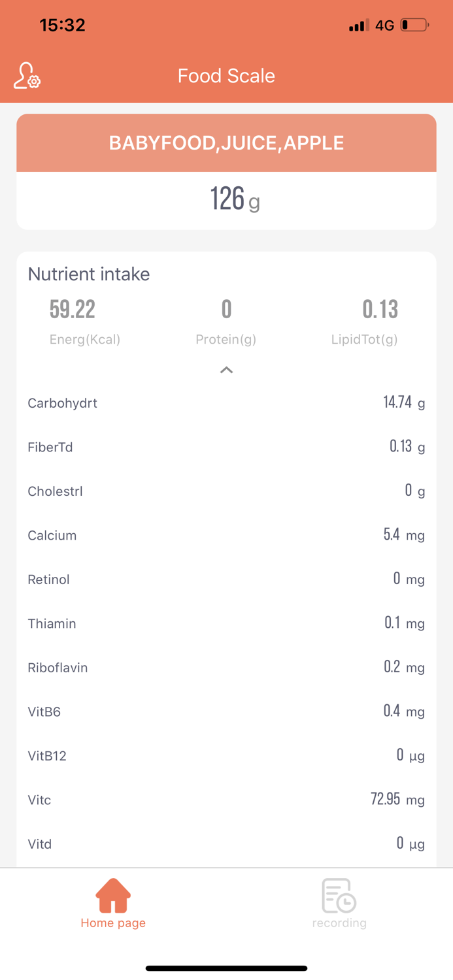Collapse the nutrient details with chevron
Image resolution: width=453 pixels, height=980 pixels.
tap(226, 370)
